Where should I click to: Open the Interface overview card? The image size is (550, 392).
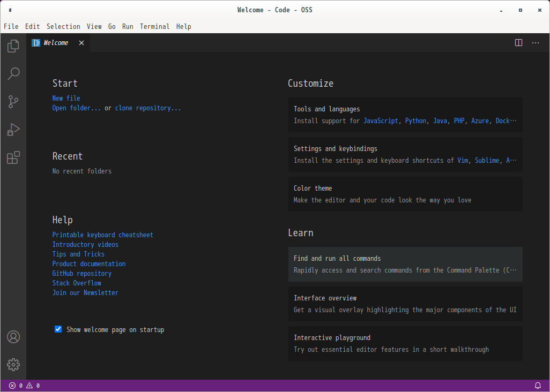click(405, 304)
